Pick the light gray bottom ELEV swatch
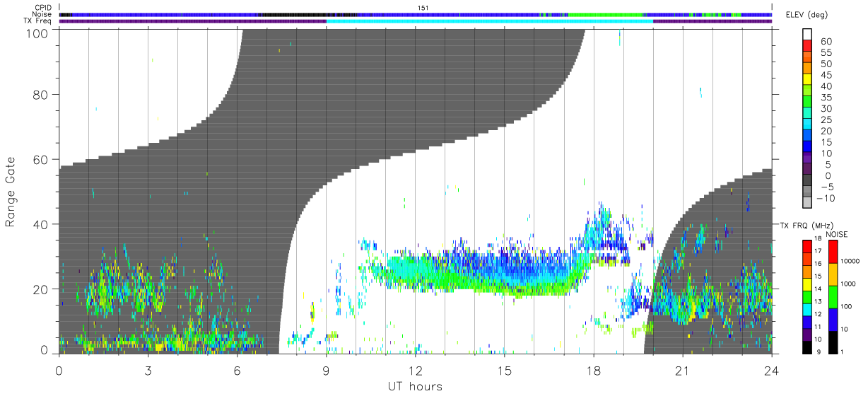 [x=808, y=204]
